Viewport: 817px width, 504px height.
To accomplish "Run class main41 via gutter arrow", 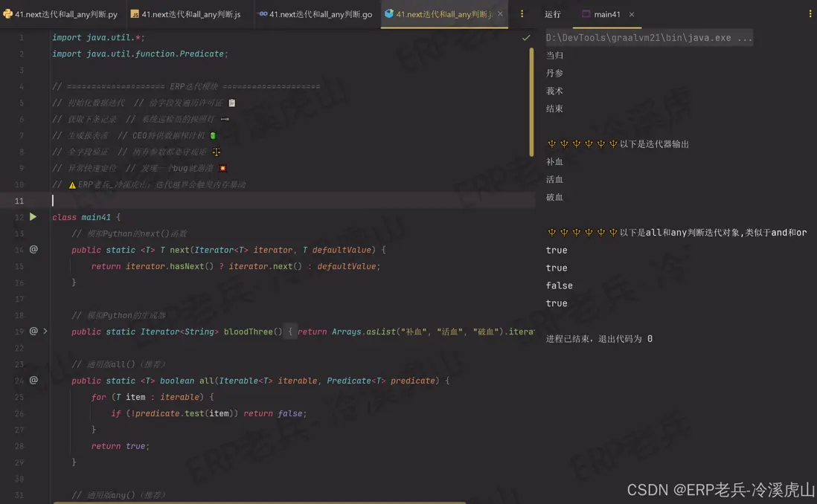I will (33, 216).
